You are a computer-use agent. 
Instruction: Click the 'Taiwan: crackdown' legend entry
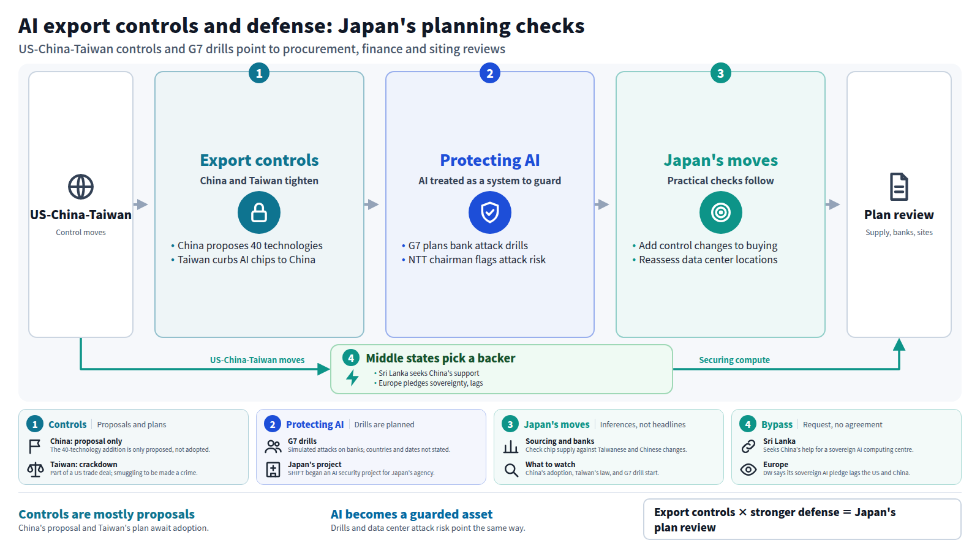[124, 468]
